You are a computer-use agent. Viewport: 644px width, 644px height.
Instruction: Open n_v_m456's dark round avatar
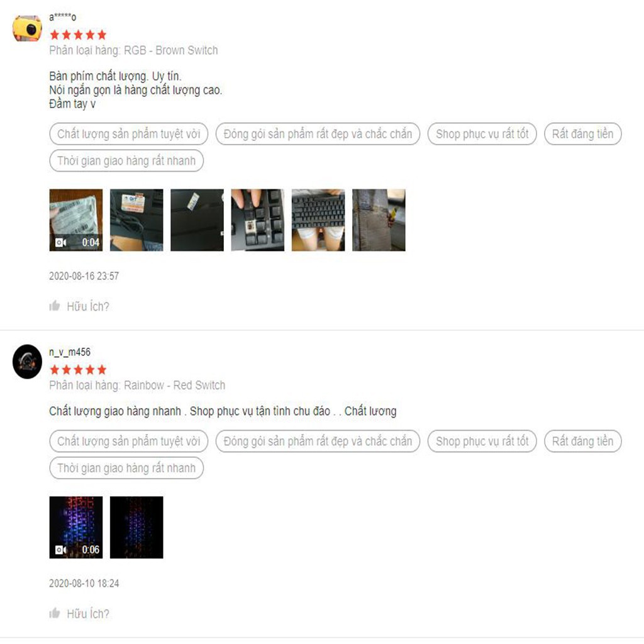[27, 362]
